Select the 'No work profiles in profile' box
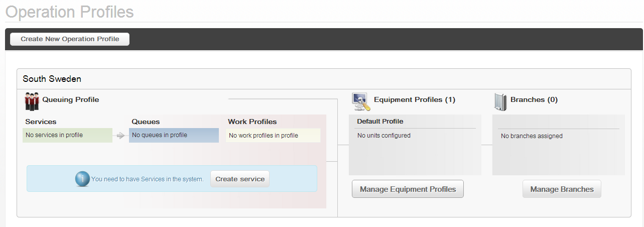The height and width of the screenshot is (227, 644). click(x=273, y=135)
